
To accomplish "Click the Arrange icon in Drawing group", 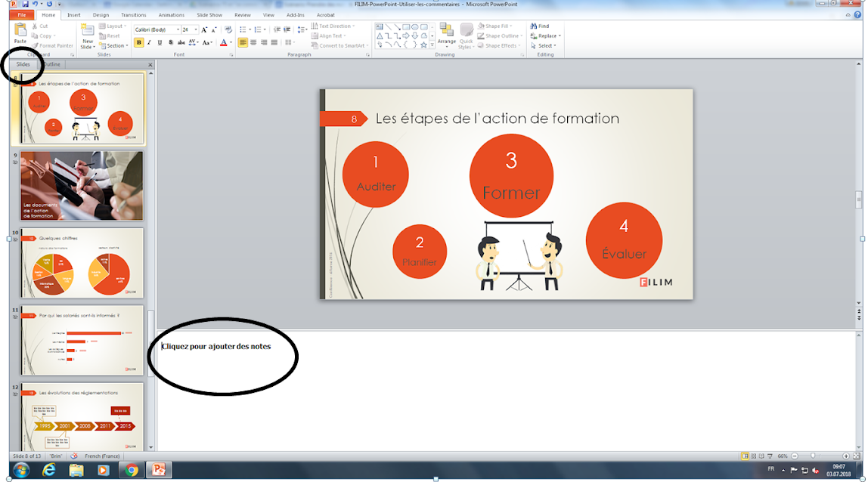I will (447, 32).
